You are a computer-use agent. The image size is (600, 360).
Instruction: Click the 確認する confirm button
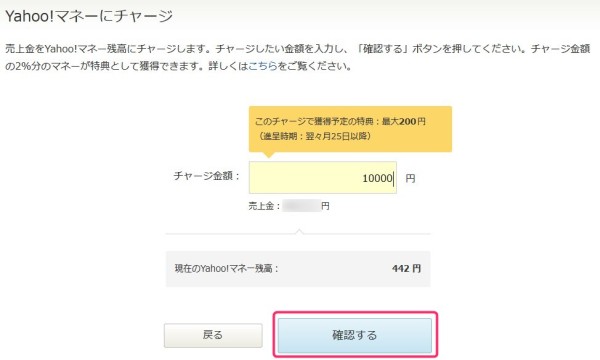click(x=354, y=335)
